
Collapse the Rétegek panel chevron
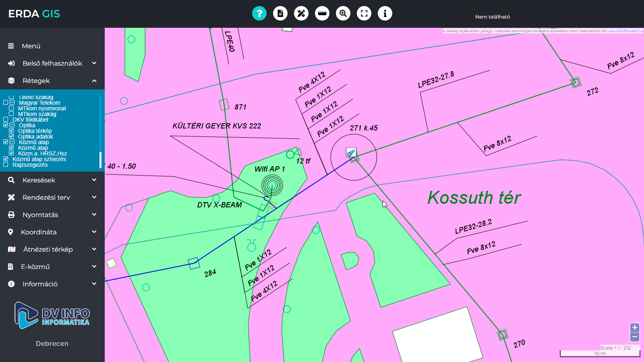tap(94, 81)
